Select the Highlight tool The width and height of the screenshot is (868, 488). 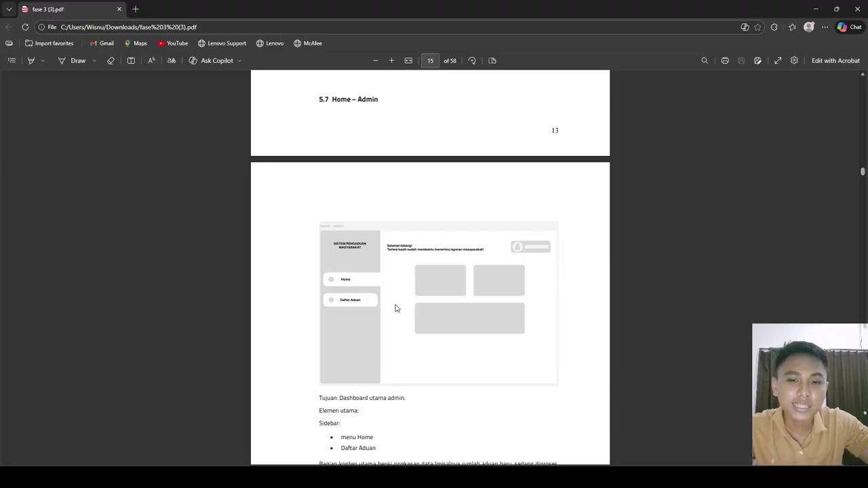click(x=31, y=60)
